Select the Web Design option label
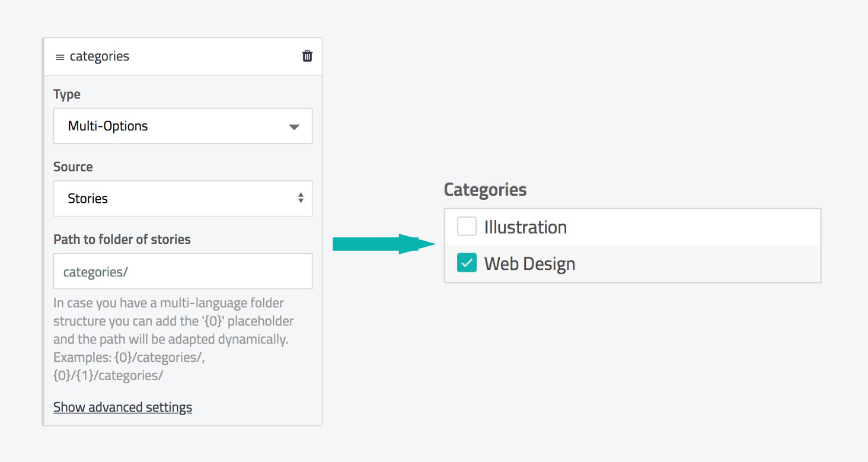The width and height of the screenshot is (868, 462). point(529,264)
